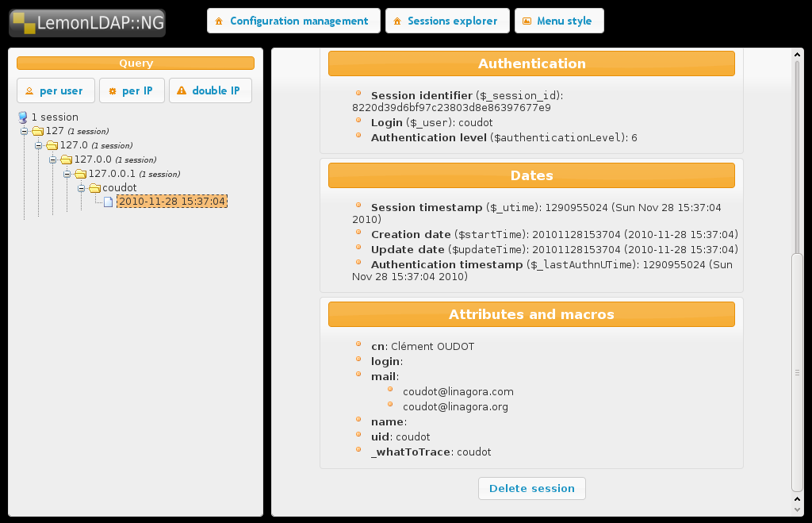Click the LemonLDAP::NG logo

pos(87,23)
